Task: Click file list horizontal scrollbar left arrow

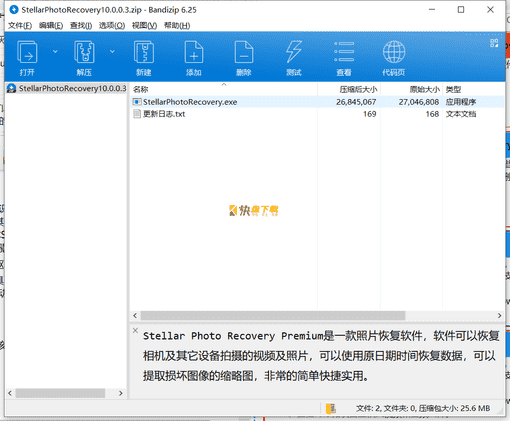Action: (135, 315)
